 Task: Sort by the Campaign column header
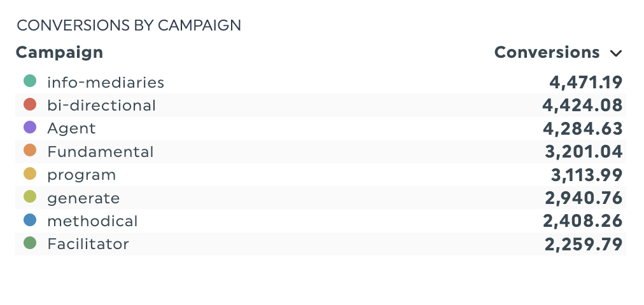pos(59,52)
